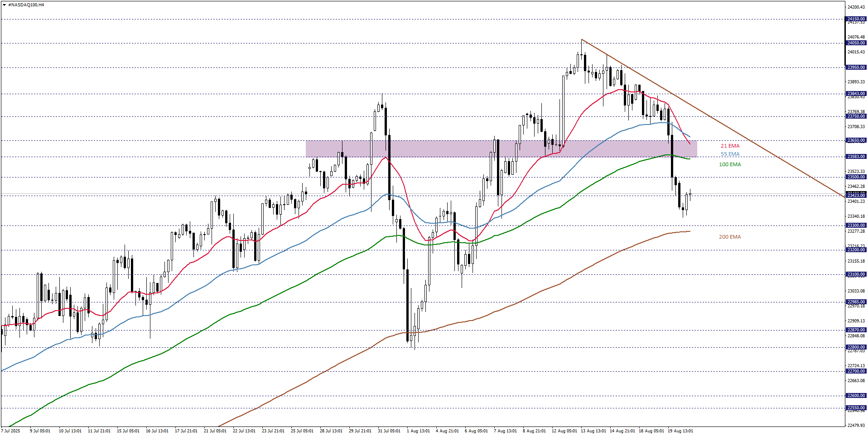Click the 28 Jul 13:01 time label
Screen dimensions: 868x436
331,431
